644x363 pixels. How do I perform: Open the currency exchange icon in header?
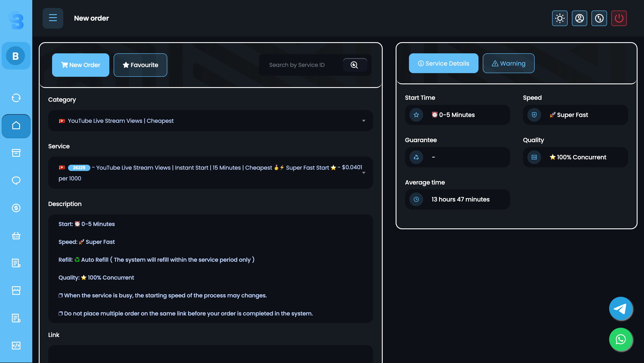pyautogui.click(x=599, y=18)
